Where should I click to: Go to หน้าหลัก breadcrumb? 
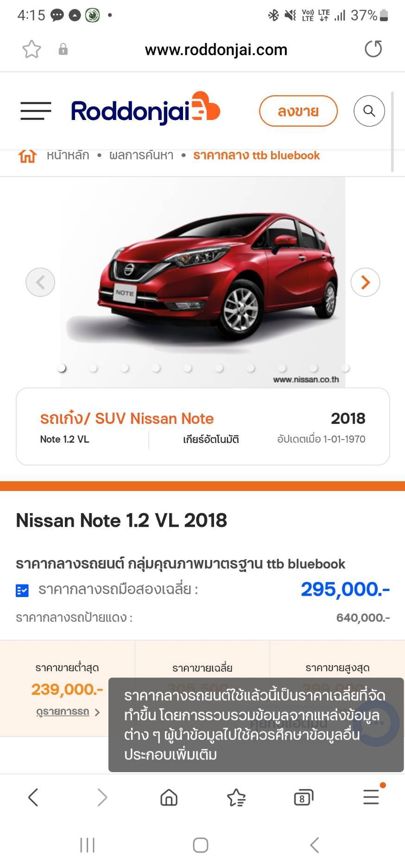[x=68, y=155]
